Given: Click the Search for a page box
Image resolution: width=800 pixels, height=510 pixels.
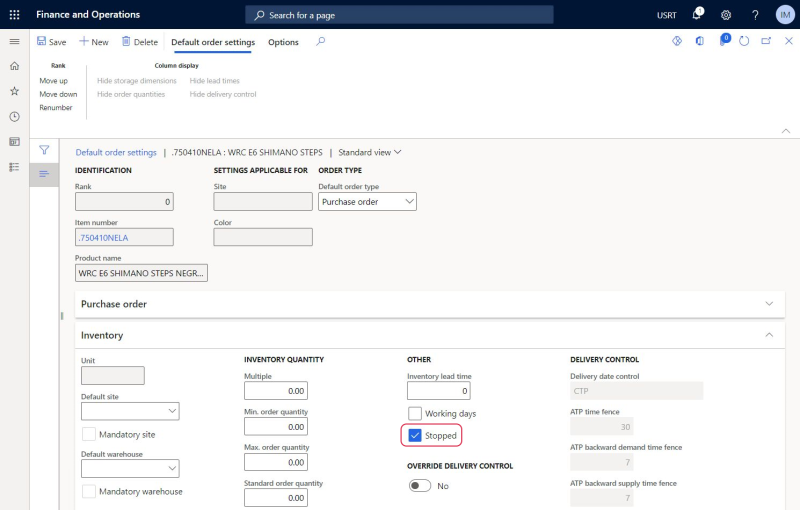Looking at the screenshot, I should click(x=399, y=15).
